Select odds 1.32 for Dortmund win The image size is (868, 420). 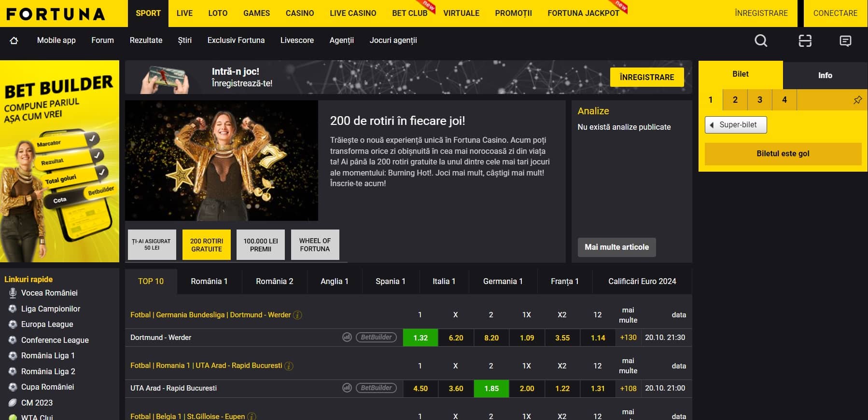[x=420, y=338]
